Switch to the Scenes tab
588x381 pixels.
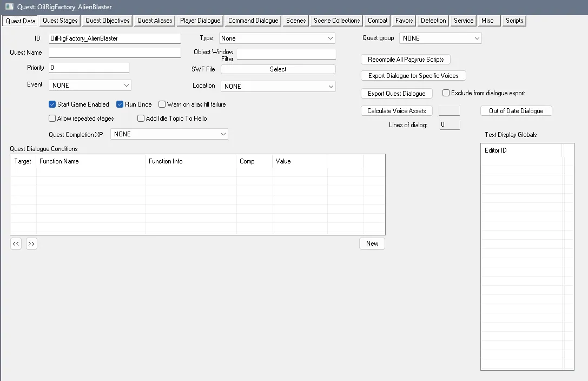click(295, 21)
